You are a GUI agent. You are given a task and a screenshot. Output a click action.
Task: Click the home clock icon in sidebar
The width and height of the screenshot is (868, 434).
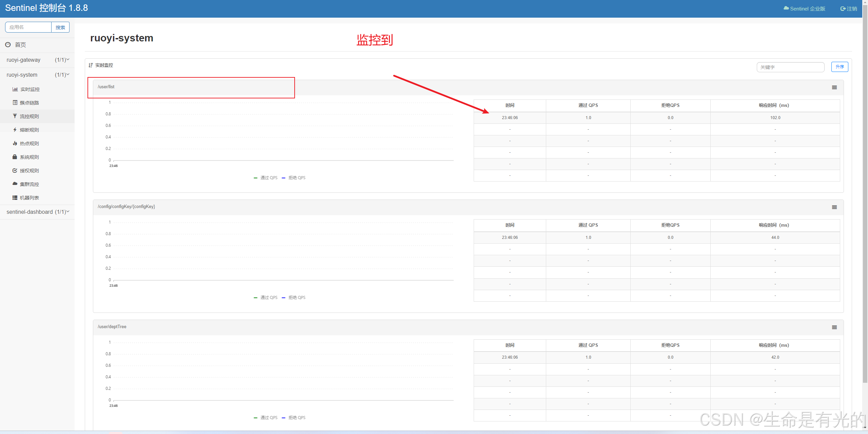point(8,44)
